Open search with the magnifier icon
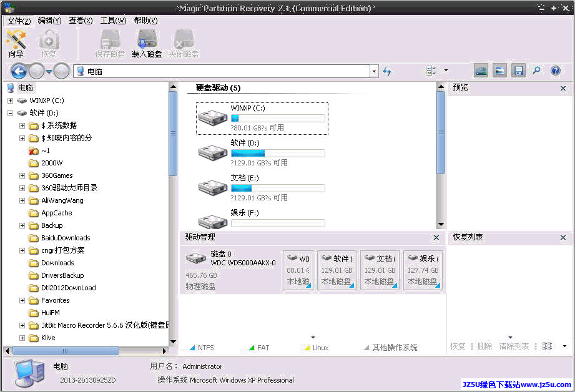The height and width of the screenshot is (392, 575). [536, 70]
